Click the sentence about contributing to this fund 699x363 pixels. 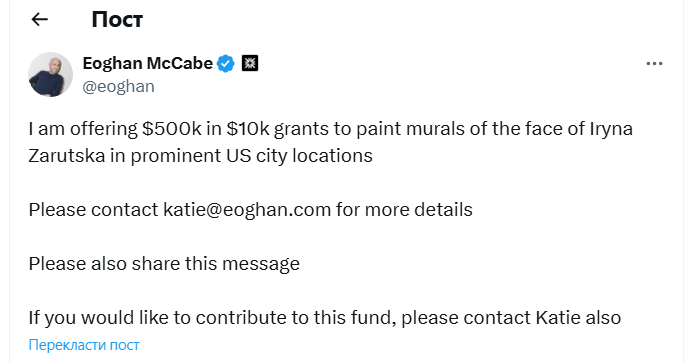tap(325, 318)
